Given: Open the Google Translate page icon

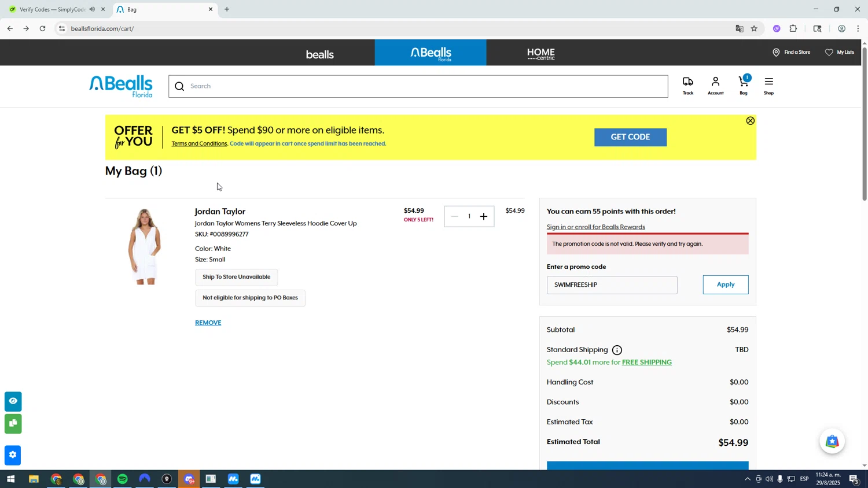Looking at the screenshot, I should (x=739, y=28).
